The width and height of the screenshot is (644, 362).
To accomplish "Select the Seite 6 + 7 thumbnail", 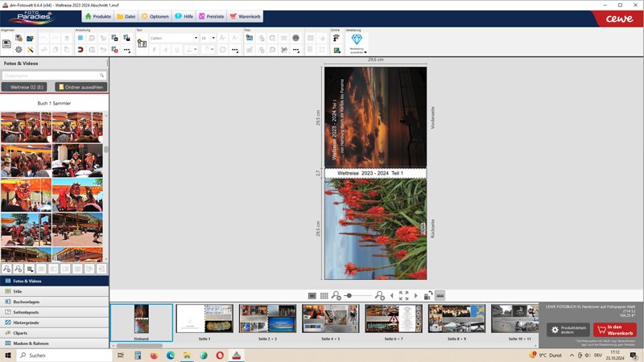I will tap(394, 319).
